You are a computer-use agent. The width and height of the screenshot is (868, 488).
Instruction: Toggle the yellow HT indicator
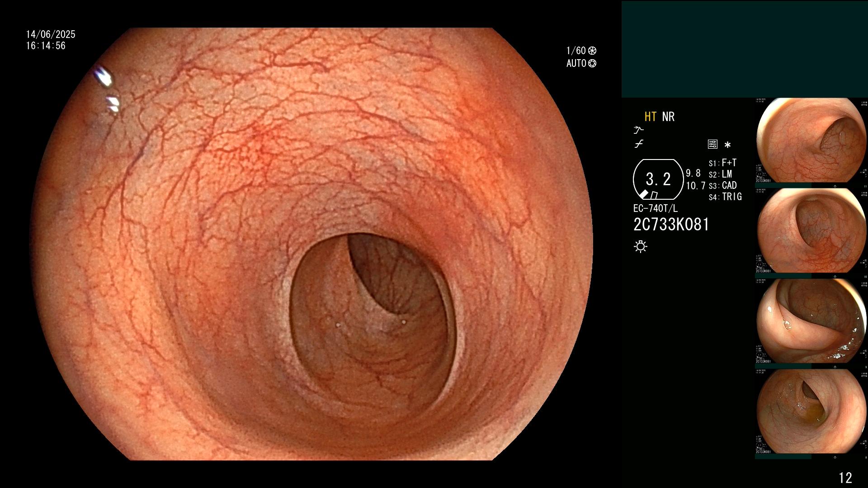(650, 117)
